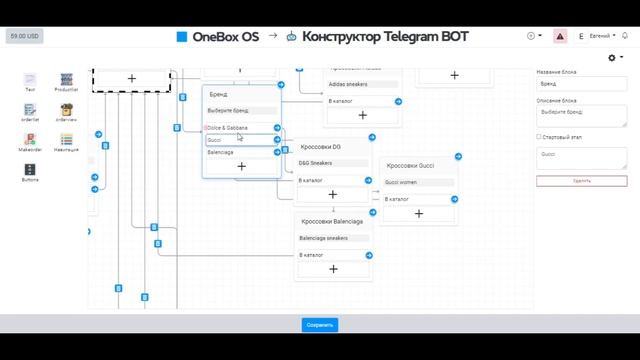The image size is (640, 360).
Task: Edit the Название блока field
Action: [582, 84]
